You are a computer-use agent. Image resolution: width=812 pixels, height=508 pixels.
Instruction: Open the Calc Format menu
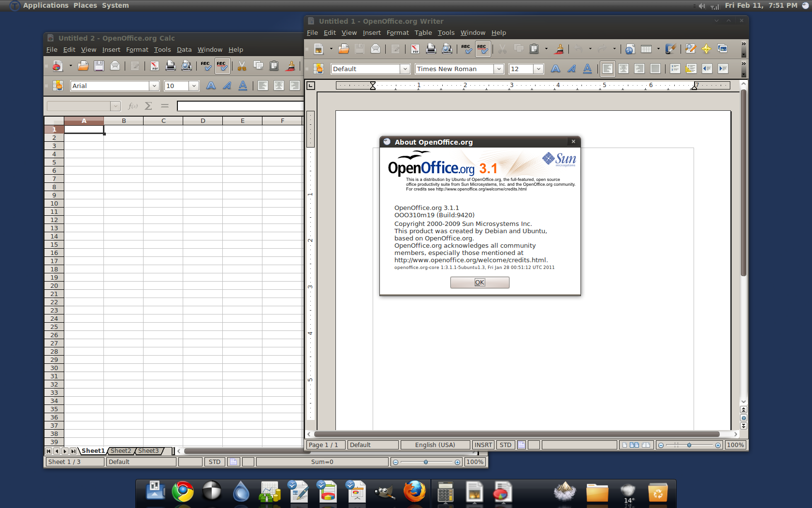137,50
